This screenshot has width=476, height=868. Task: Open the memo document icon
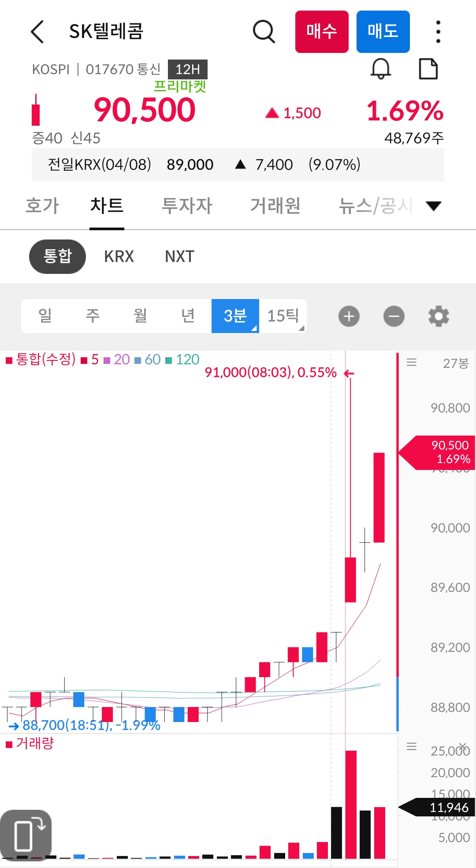tap(428, 69)
